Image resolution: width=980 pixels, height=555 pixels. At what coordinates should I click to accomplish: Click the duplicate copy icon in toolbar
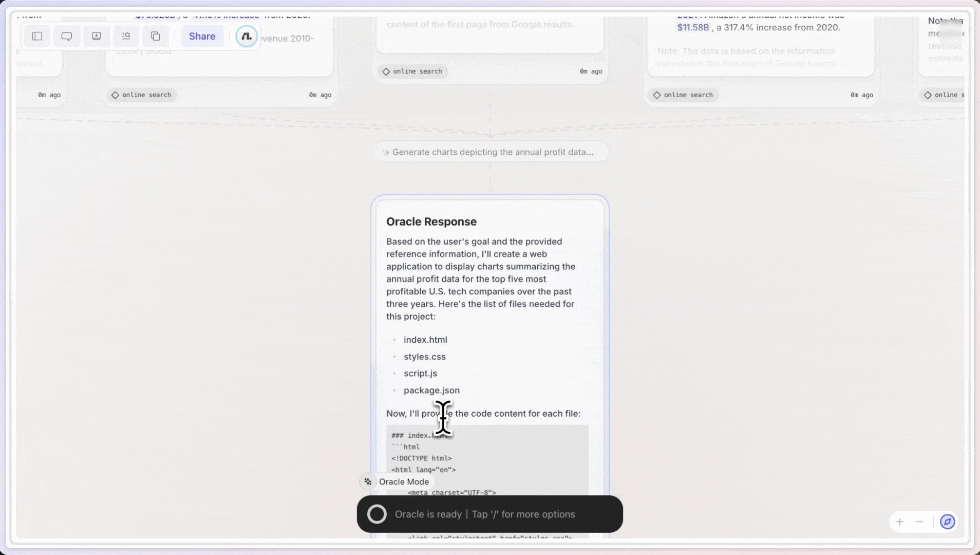(156, 36)
